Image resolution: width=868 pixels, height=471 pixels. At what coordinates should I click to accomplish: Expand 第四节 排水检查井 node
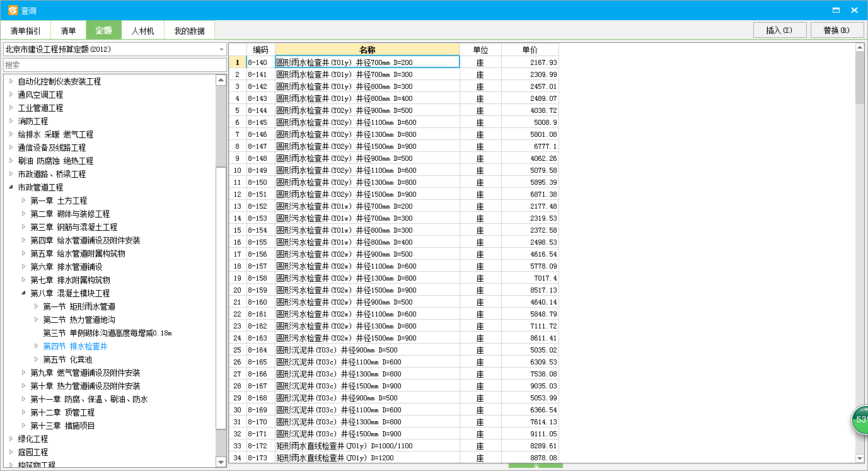(36, 346)
